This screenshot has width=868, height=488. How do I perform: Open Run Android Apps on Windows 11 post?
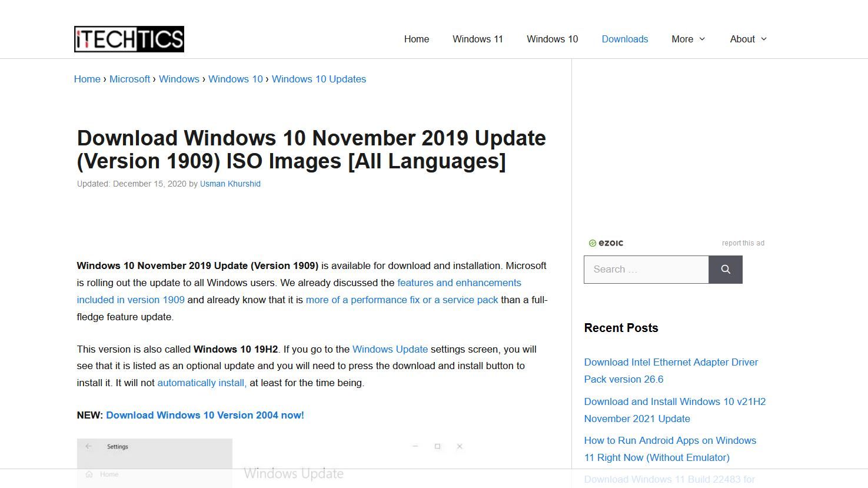pos(670,449)
